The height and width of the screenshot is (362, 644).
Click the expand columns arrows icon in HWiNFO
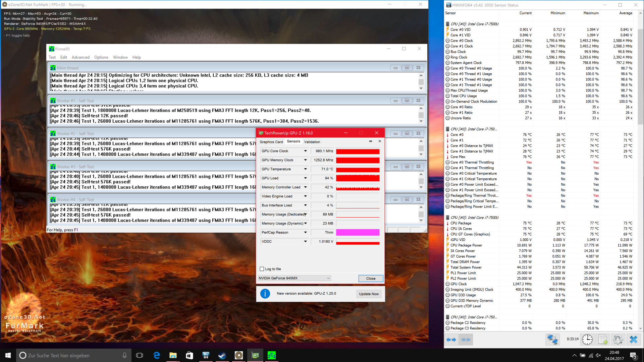451,340
